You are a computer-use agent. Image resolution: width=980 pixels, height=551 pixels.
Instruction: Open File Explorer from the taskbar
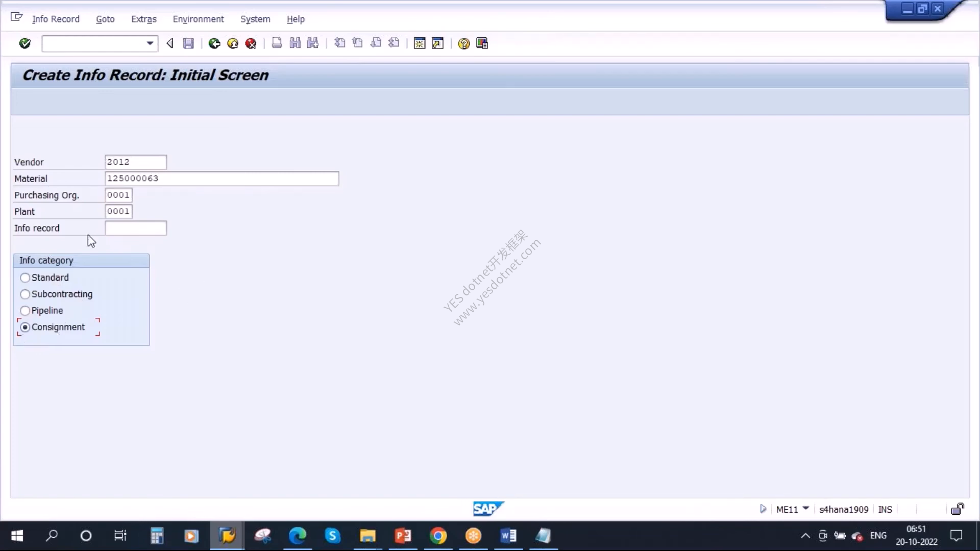click(x=367, y=536)
